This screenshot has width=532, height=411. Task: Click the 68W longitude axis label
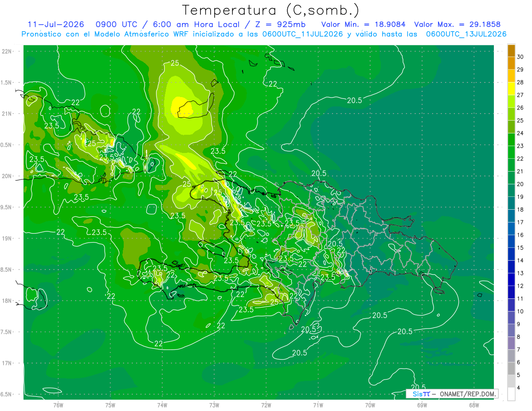pos(473,405)
